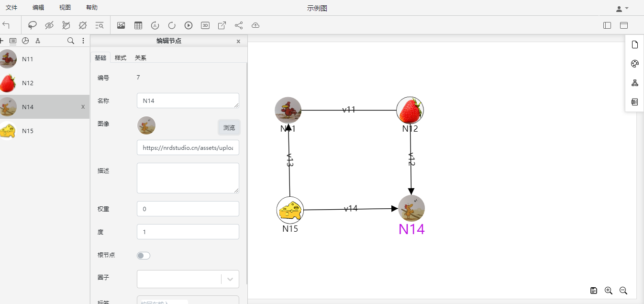Select the lasso selection tool
644x304 pixels.
tap(32, 25)
